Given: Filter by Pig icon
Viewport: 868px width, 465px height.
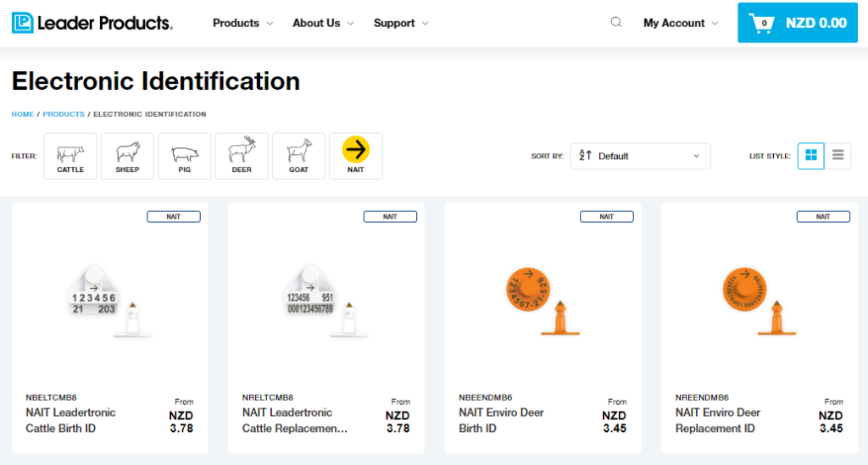Looking at the screenshot, I should tap(184, 156).
